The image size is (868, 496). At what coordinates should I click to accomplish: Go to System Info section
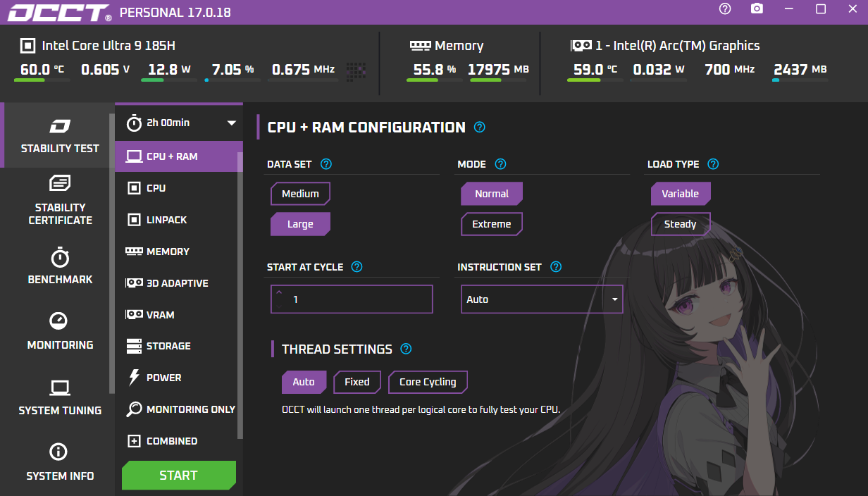tap(60, 463)
